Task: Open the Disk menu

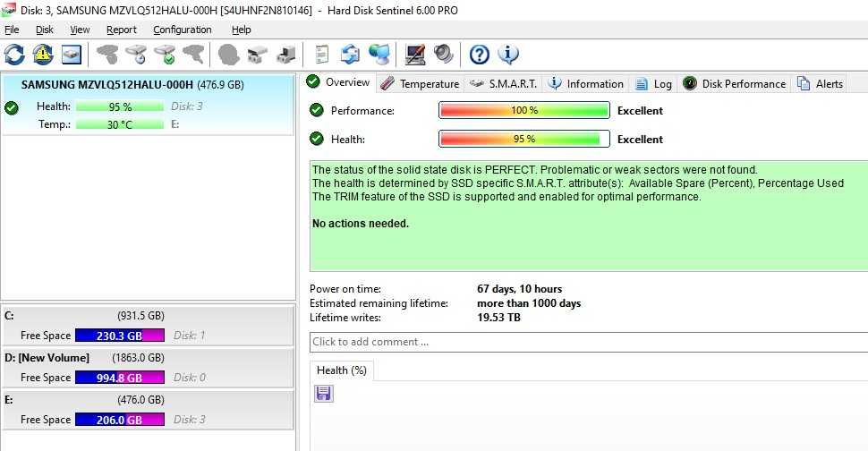Action: (44, 30)
